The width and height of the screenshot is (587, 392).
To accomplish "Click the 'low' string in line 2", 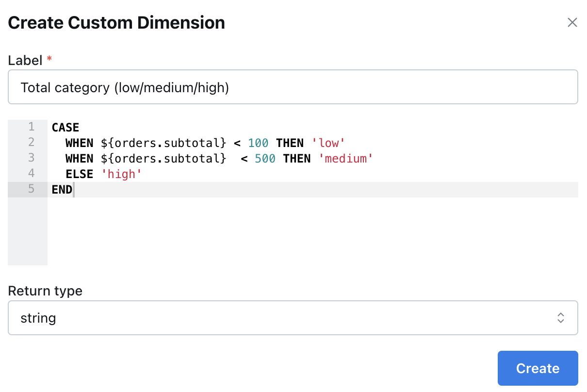I will point(328,143).
